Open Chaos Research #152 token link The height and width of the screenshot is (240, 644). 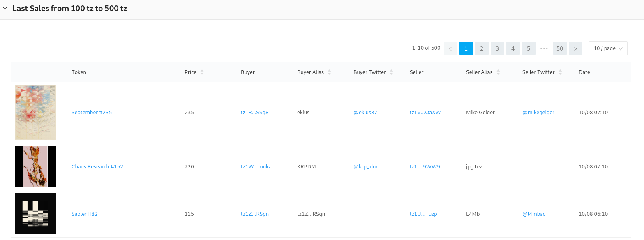[x=97, y=167]
